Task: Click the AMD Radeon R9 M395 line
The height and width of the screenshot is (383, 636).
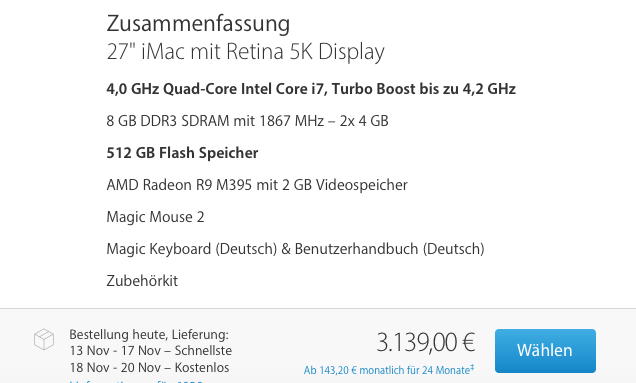Action: (257, 185)
